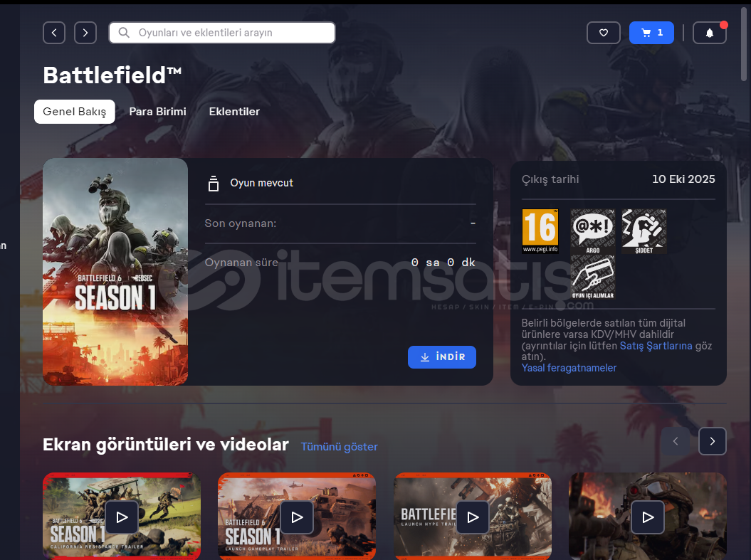Open the shopping cart with 1 item
The image size is (751, 560).
651,33
